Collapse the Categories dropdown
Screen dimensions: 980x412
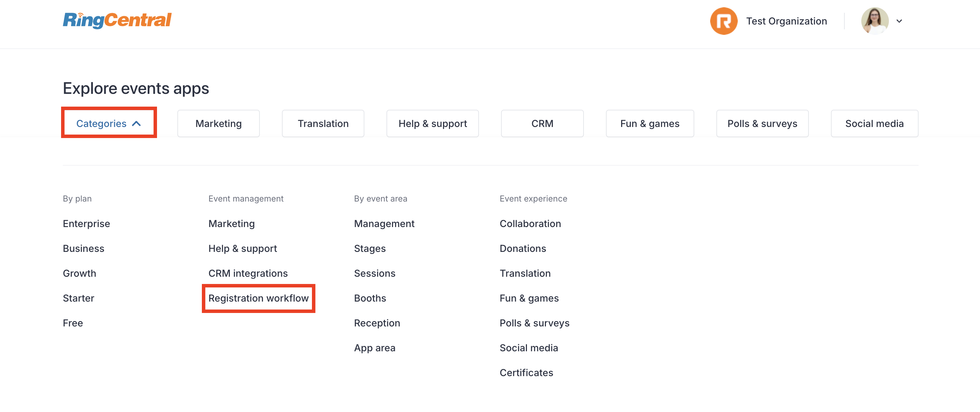[x=109, y=123]
